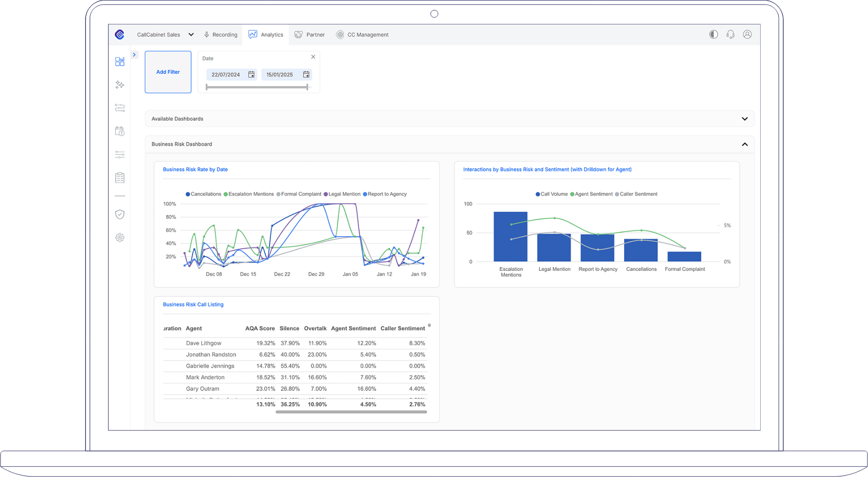Toggle the Cancellations series in the legend
The width and height of the screenshot is (868, 477).
pos(204,194)
